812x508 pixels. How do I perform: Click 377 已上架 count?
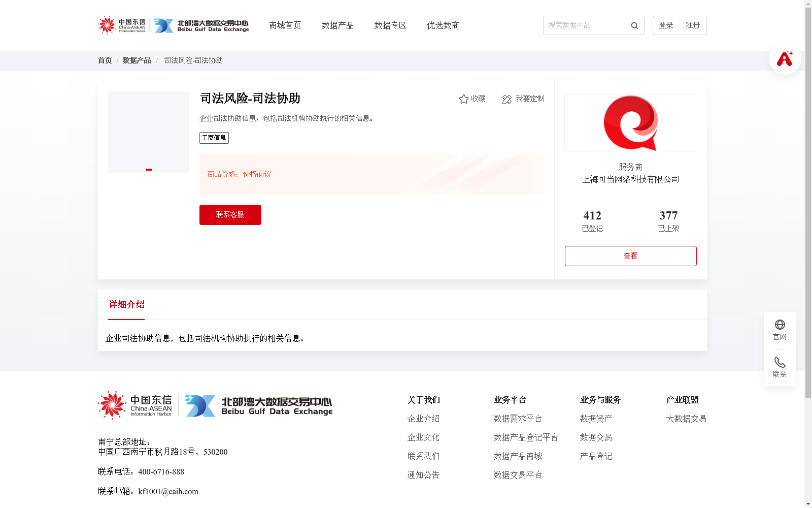click(x=668, y=221)
